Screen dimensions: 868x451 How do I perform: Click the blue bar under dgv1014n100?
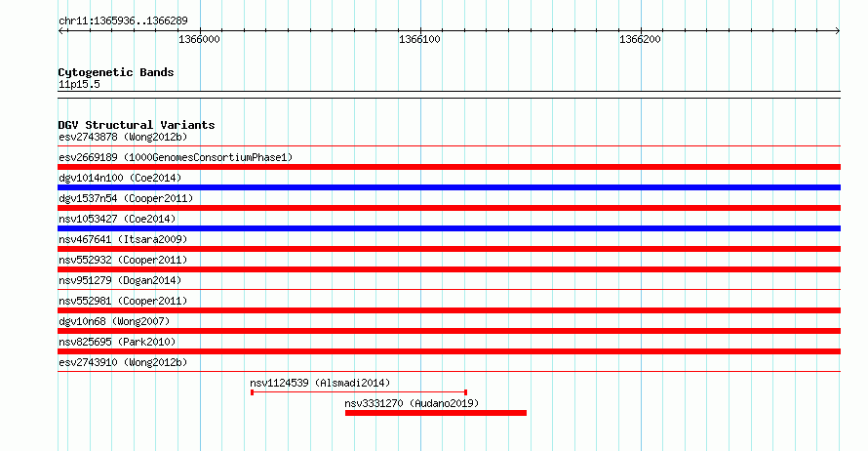[x=449, y=187]
